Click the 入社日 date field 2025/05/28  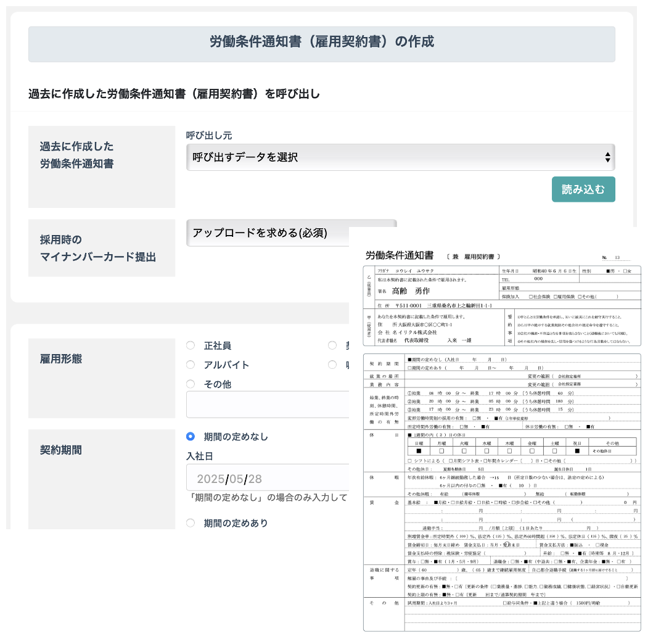click(268, 479)
